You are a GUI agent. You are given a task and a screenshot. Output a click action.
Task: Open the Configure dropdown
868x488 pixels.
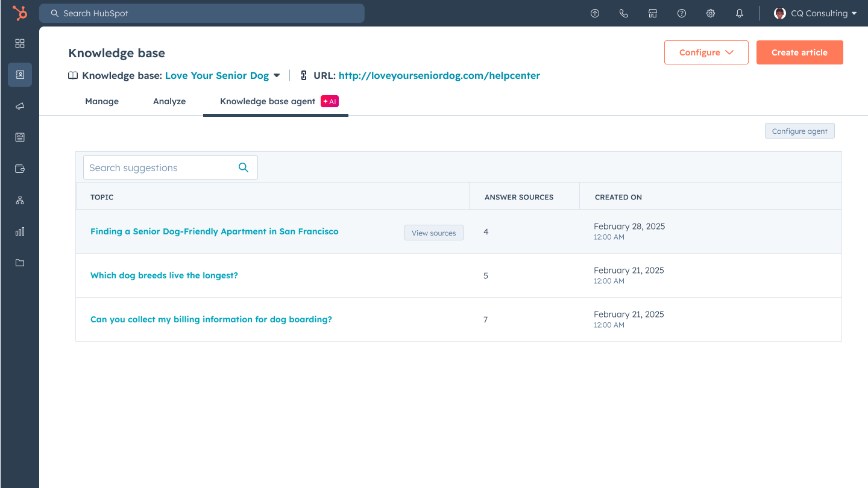coord(706,52)
